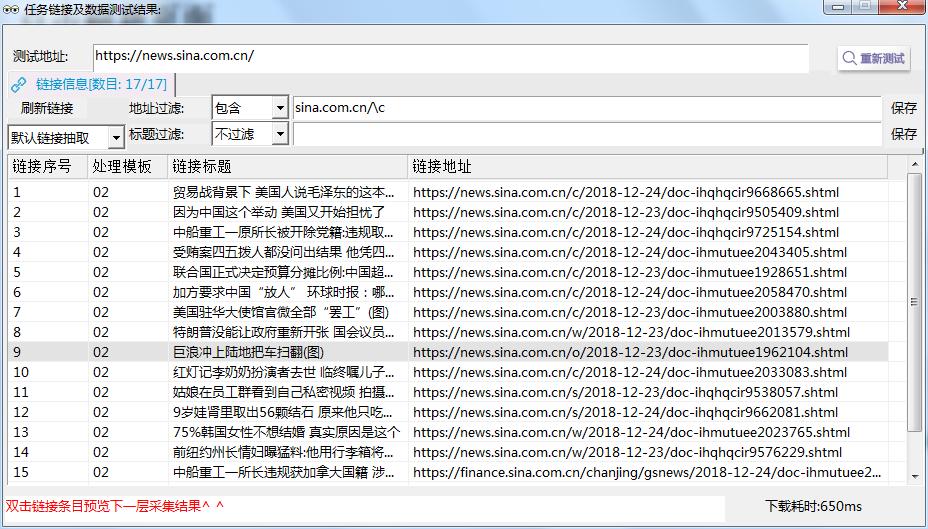Select row 7 titled 美国驻华大使馆官微全部“罢工”
928x529 pixels.
point(448,312)
